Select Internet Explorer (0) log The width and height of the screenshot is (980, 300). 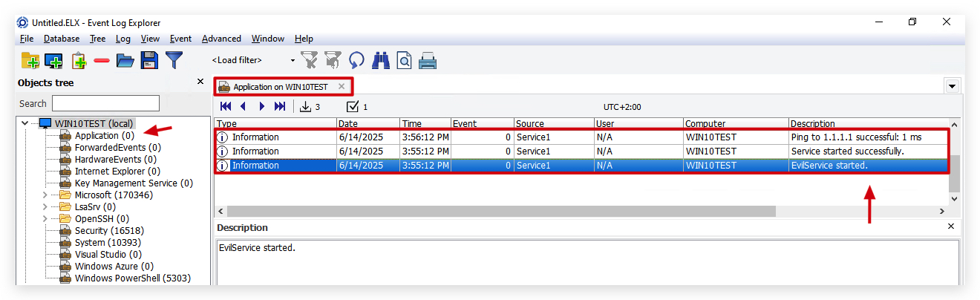coord(115,171)
